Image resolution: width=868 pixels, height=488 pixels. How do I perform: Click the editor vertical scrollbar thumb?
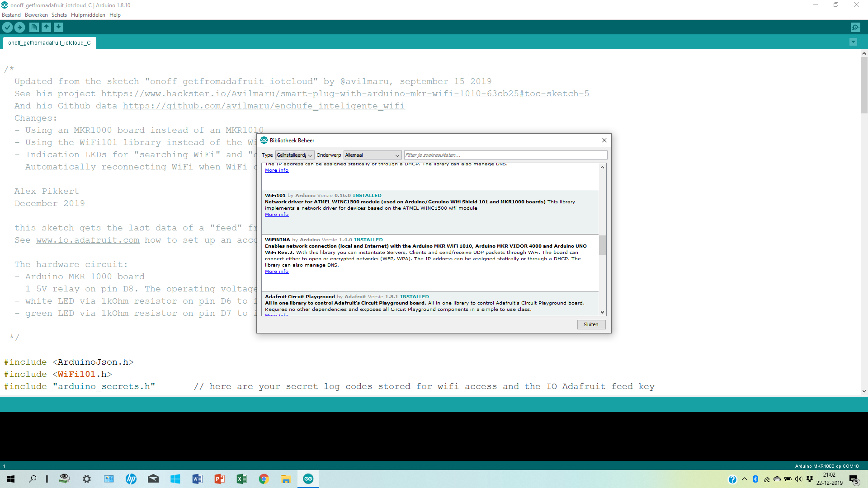[864, 85]
